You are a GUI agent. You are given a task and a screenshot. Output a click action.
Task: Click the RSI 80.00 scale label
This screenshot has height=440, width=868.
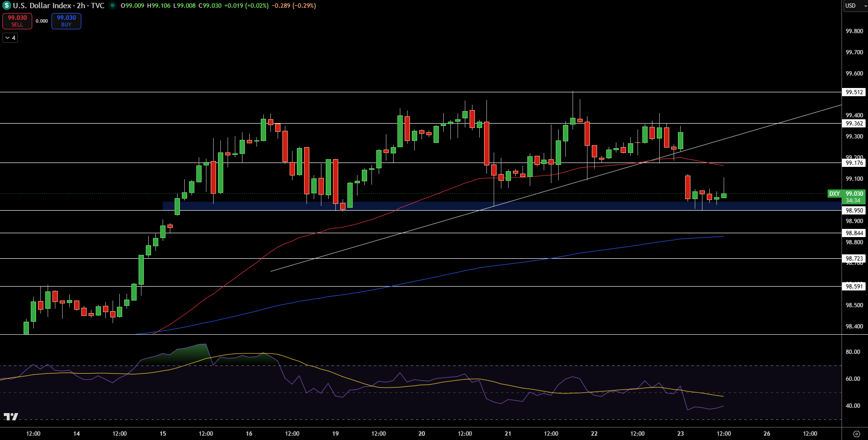(x=853, y=352)
